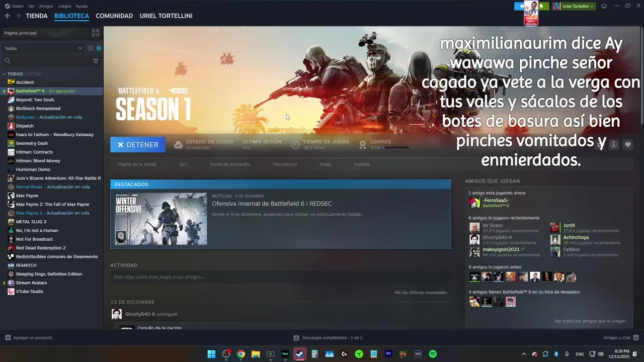Stop the game with DETENER

(x=138, y=145)
